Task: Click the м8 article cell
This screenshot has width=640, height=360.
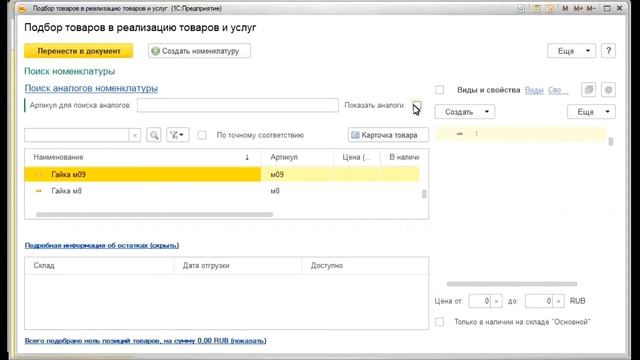Action: 297,191
